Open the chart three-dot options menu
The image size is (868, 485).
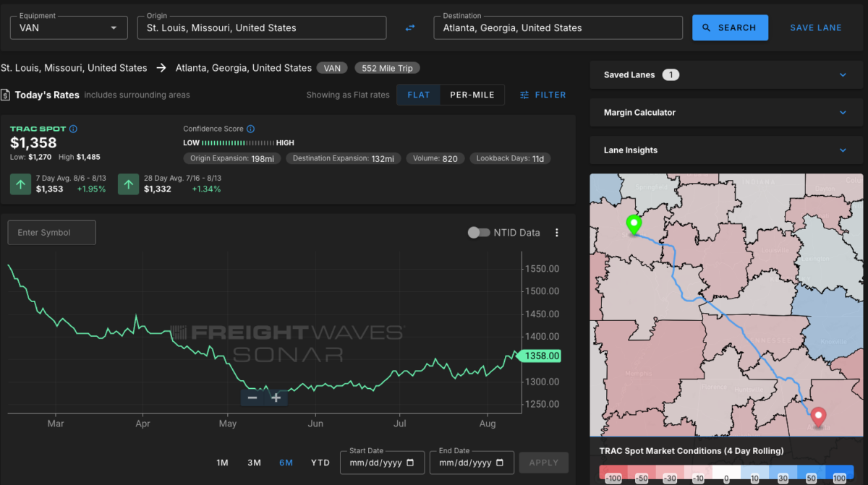click(557, 233)
